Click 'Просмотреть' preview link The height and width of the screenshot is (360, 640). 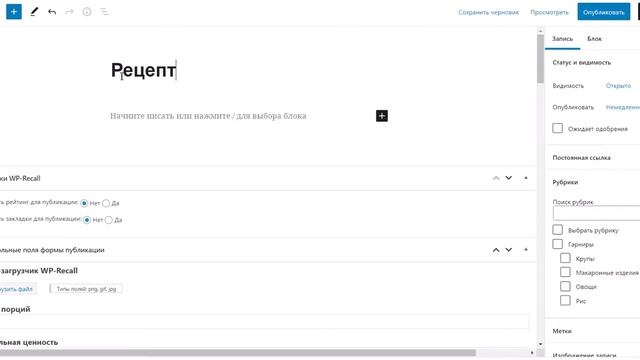549,12
